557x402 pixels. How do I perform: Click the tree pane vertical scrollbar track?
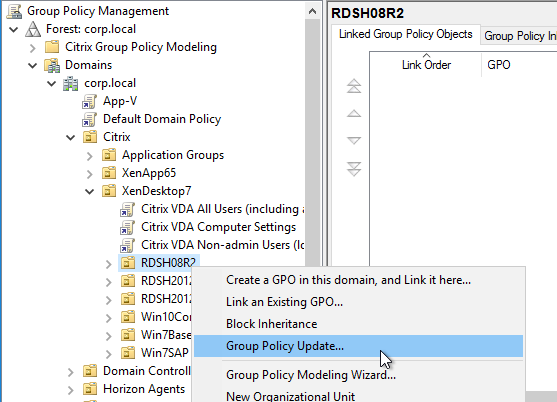[x=312, y=142]
